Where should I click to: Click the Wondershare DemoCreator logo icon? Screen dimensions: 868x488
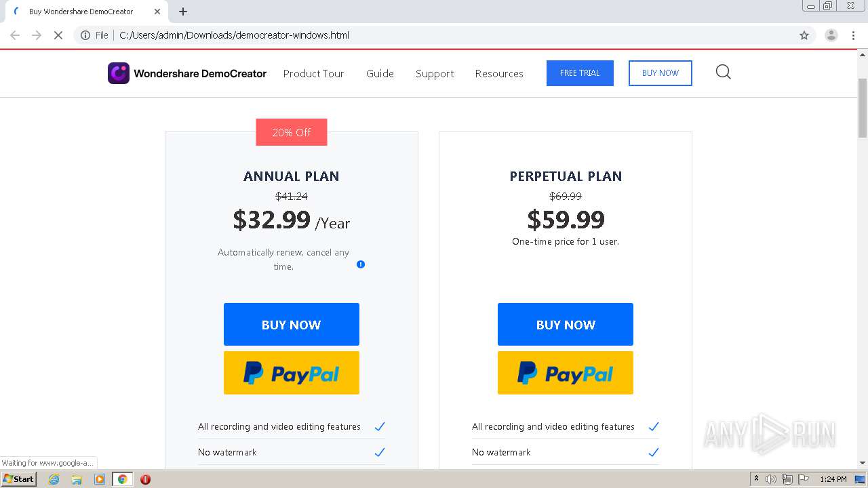(119, 73)
